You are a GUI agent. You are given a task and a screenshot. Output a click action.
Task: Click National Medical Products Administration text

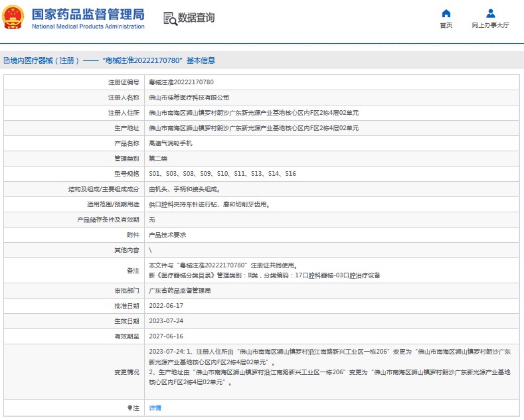88,27
